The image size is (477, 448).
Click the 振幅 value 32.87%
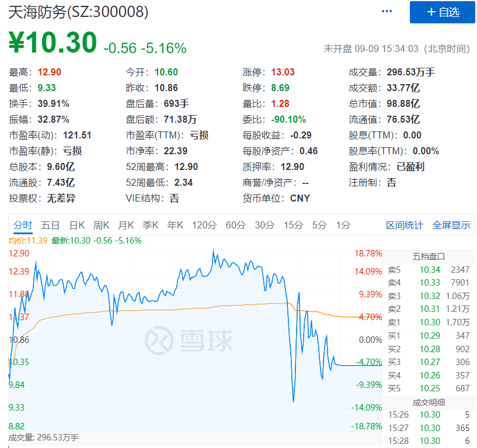point(54,120)
